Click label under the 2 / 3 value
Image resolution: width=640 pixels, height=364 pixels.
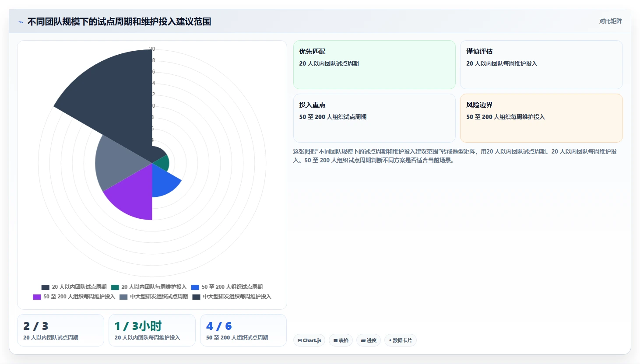[51, 338]
